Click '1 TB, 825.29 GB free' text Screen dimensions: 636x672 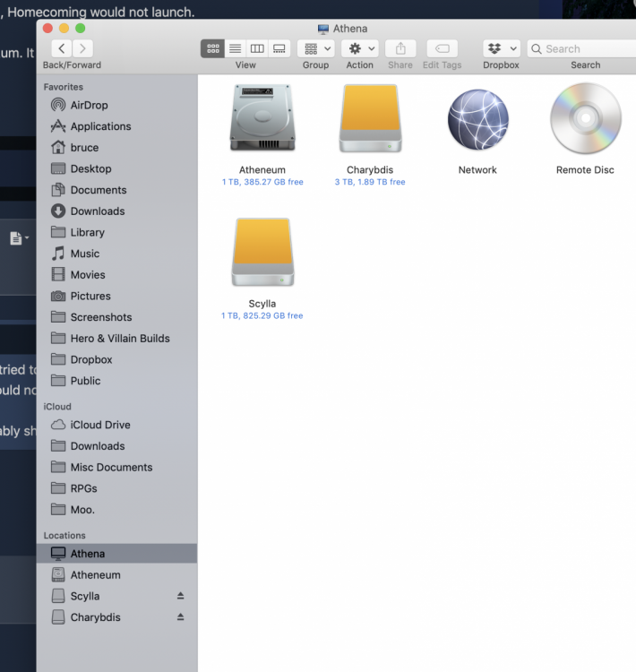click(262, 316)
